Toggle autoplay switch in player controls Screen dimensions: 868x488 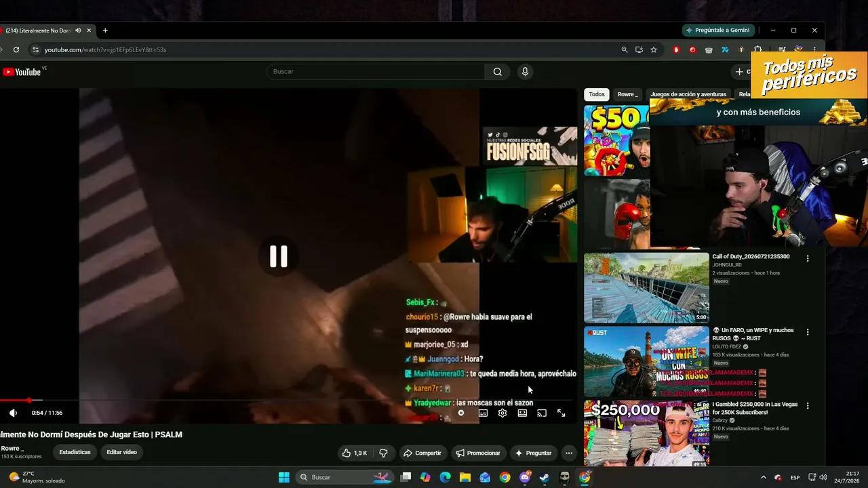[x=461, y=413]
